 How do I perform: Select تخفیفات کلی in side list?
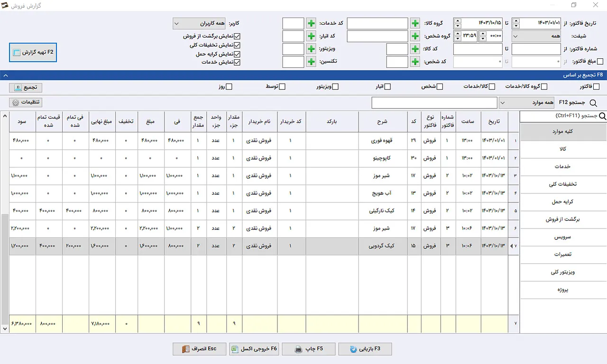pos(563,184)
